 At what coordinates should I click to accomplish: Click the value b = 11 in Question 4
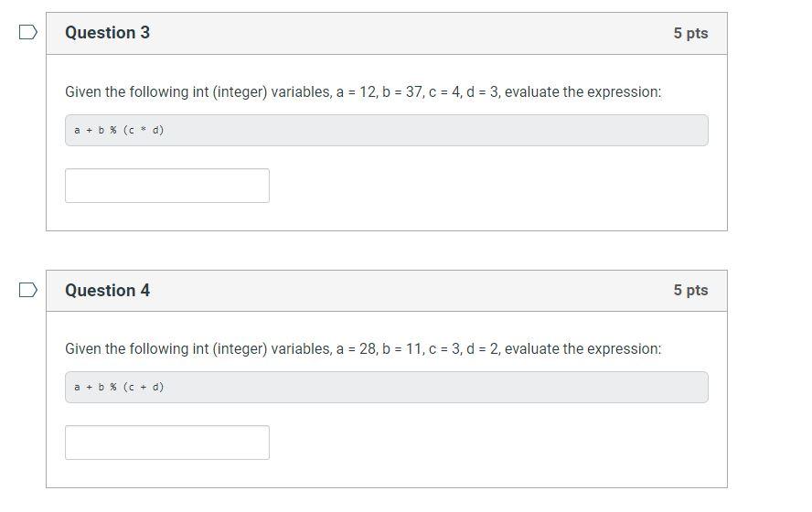tap(401, 349)
